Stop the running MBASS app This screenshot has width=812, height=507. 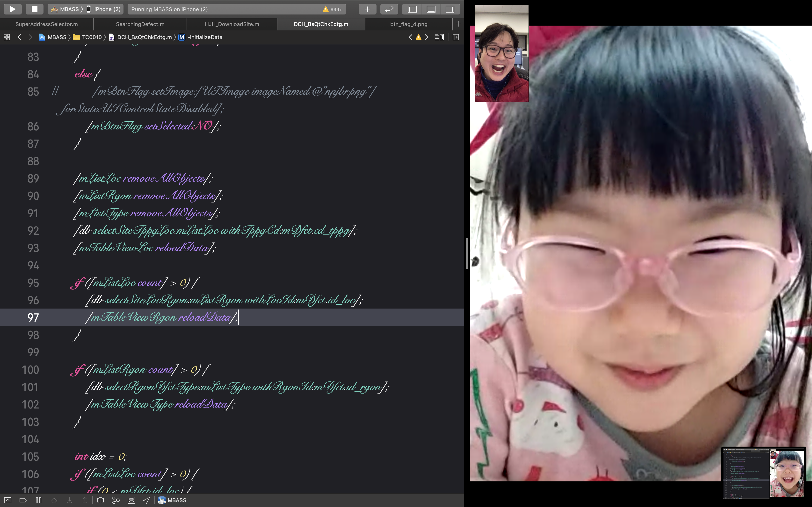click(x=34, y=9)
